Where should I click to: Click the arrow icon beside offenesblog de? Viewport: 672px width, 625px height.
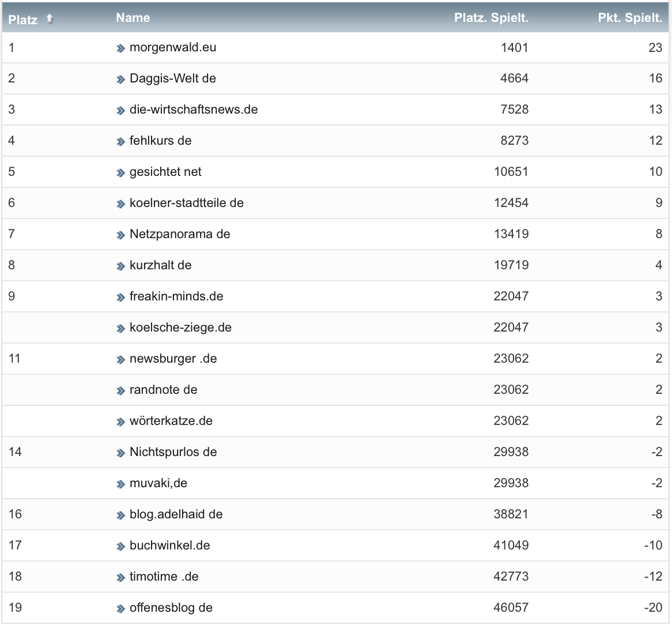(120, 609)
